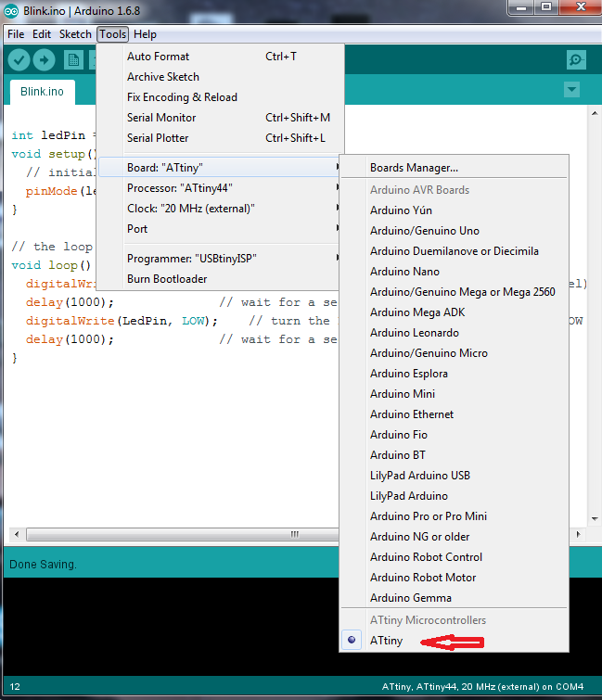Open the tab options dropdown arrow
Image resolution: width=602 pixels, height=700 pixels.
571,90
